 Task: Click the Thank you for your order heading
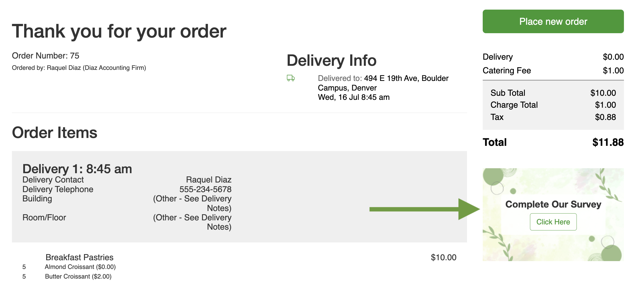(x=119, y=31)
